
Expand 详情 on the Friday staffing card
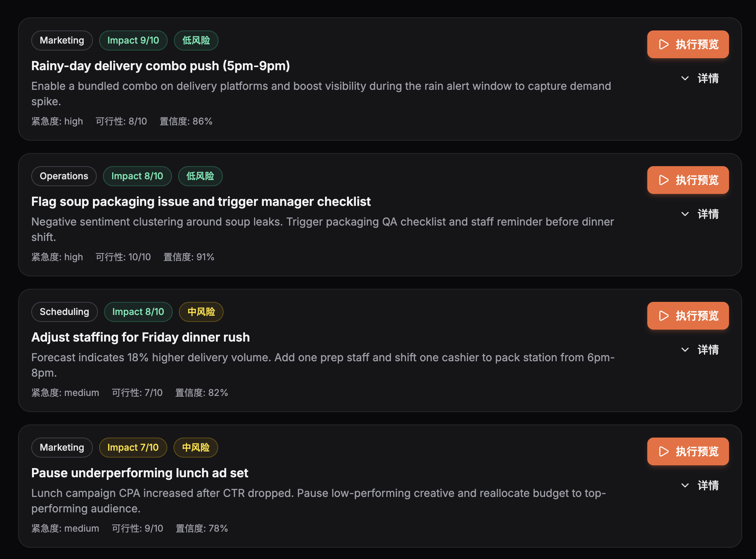click(x=700, y=350)
